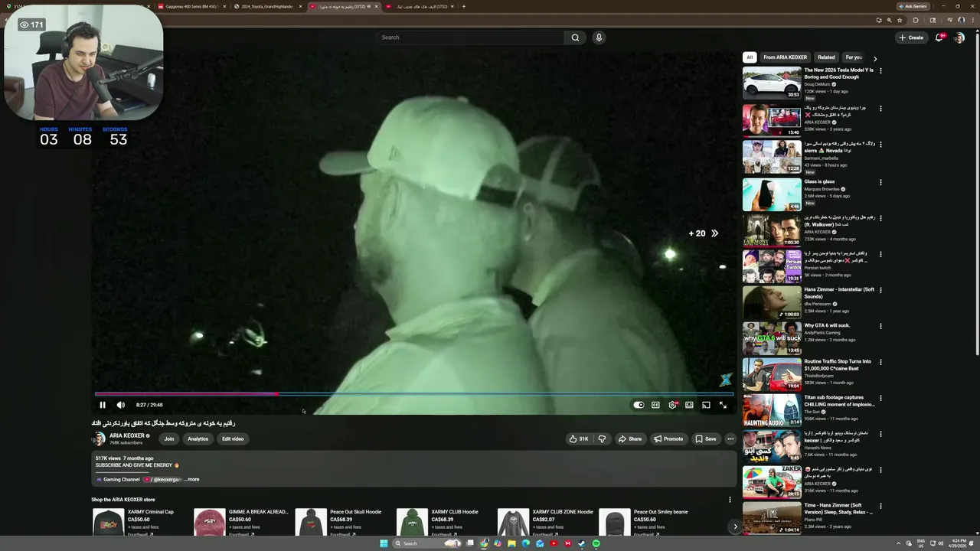
Task: Open Spotify from the taskbar
Action: [x=596, y=543]
